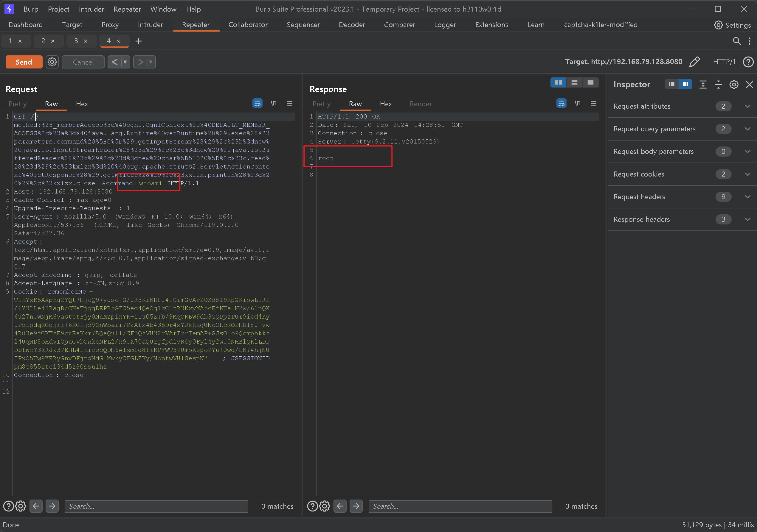Open the request panel hamburger menu
The image size is (757, 532).
click(x=289, y=103)
